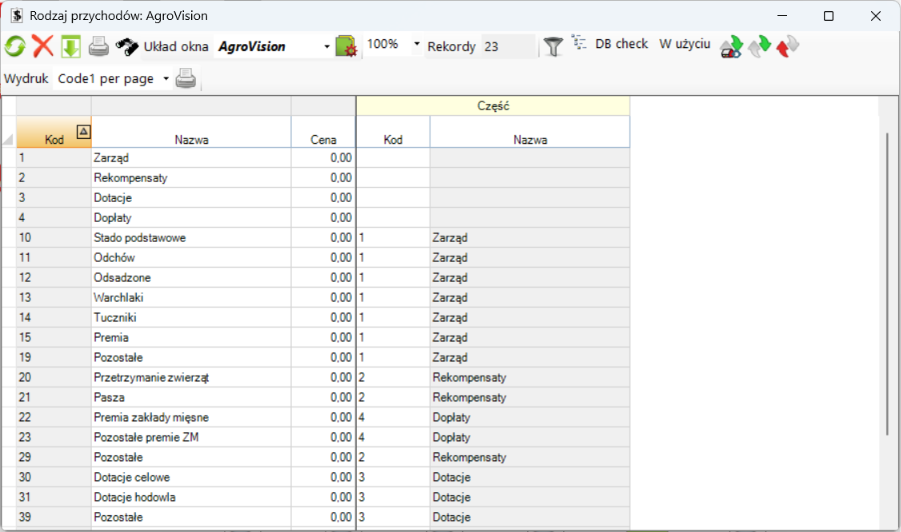Image resolution: width=901 pixels, height=532 pixels.
Task: Click Część name 'Dopłaty' in row 23
Action: [530, 437]
